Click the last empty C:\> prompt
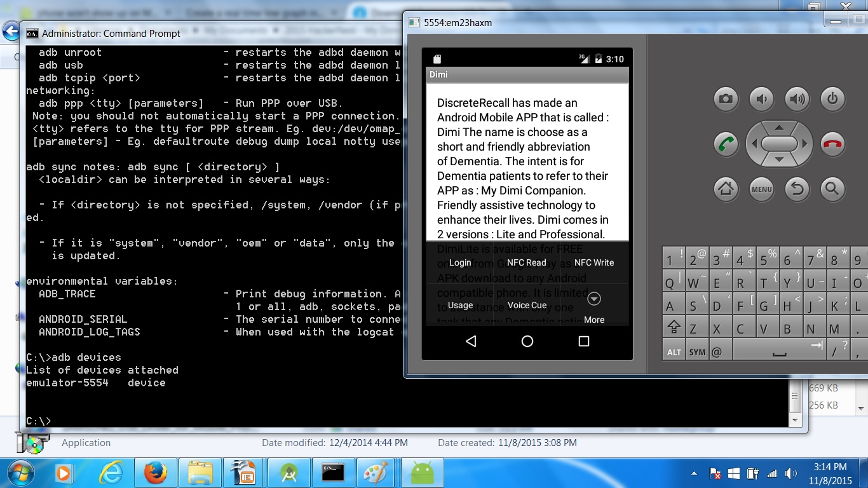The image size is (868, 488). (x=39, y=421)
